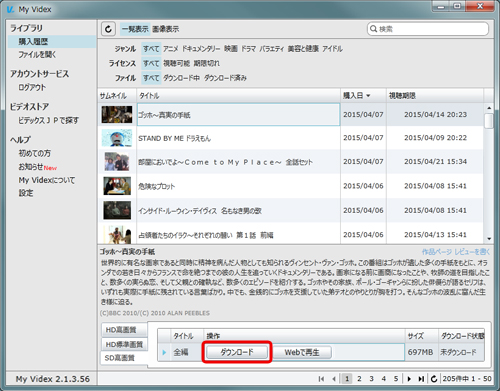Sort by 購入日 column dropdown arrow
The image size is (500, 391).
click(368, 96)
